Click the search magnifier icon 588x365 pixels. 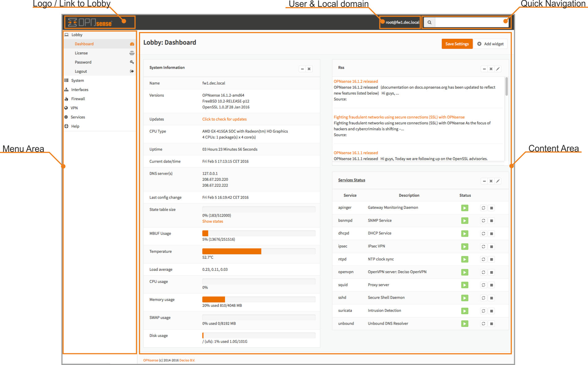coord(430,22)
